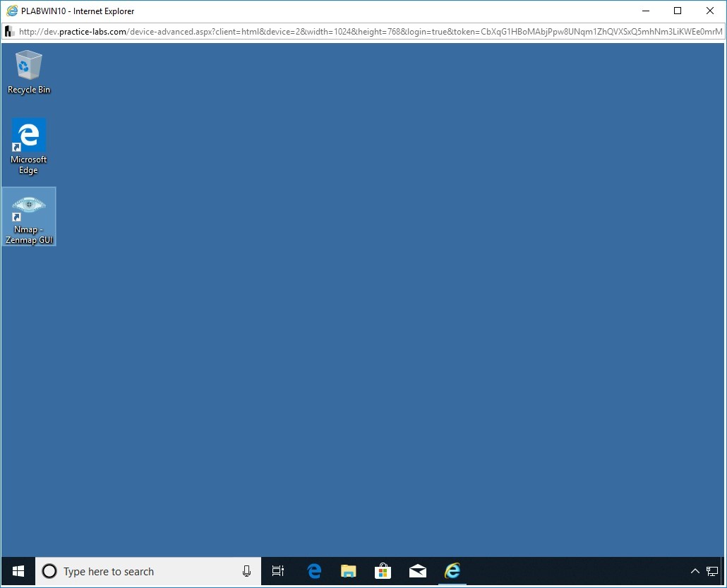
Task: Activate the Cortana microphone icon
Action: tap(246, 571)
